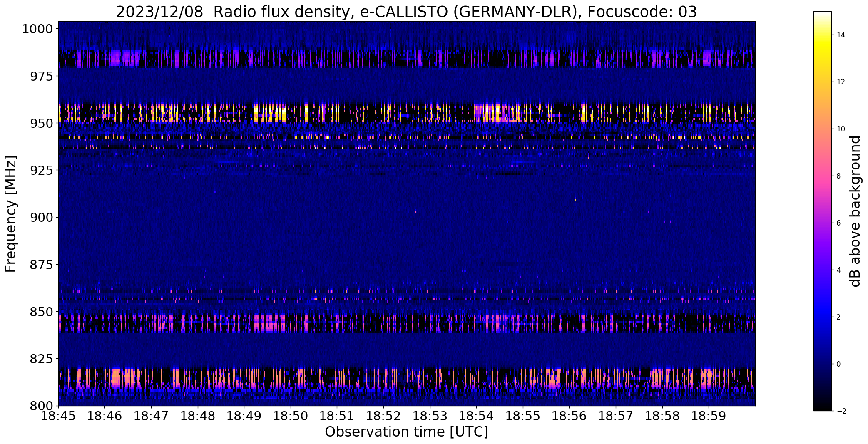The width and height of the screenshot is (868, 444).
Task: Click the 18:51 time tick label
Action: (337, 416)
